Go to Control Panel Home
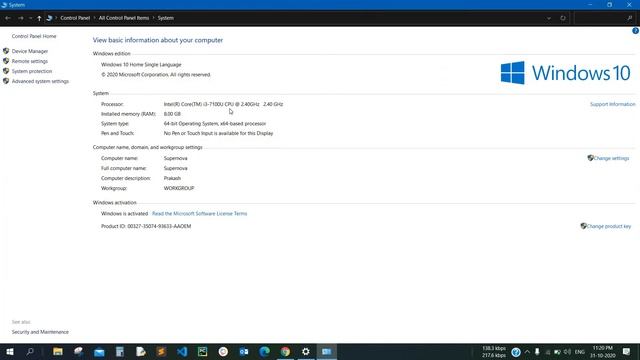This screenshot has height=360, width=640. pyautogui.click(x=34, y=36)
